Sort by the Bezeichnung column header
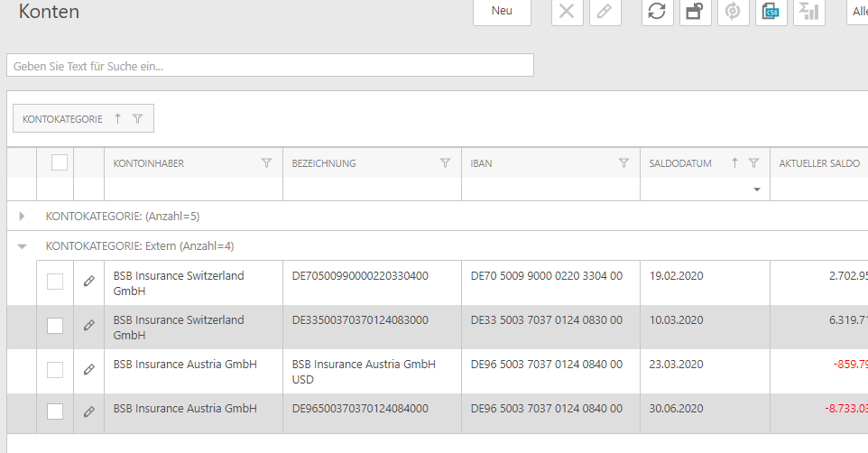Screen dimensions: 868x453 (324, 163)
